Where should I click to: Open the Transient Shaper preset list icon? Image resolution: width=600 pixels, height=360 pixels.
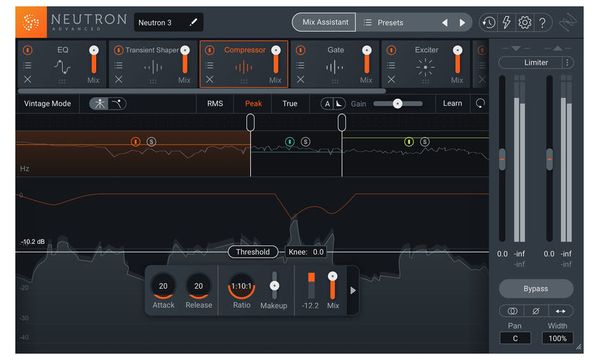pyautogui.click(x=119, y=65)
